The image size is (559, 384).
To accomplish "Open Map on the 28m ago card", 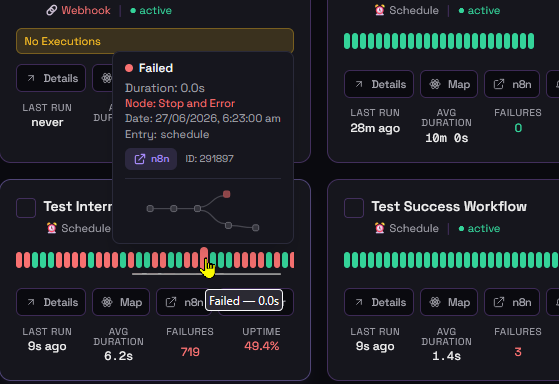I will (449, 84).
